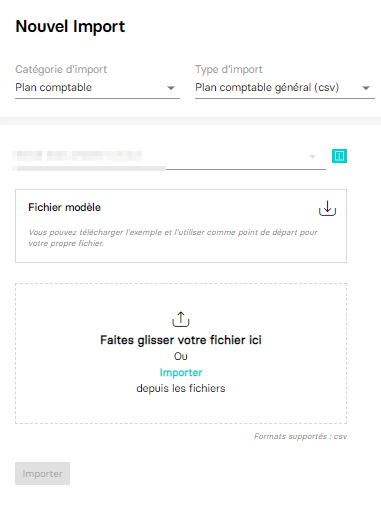Click the blurred selection field text
The height and width of the screenshot is (506, 381).
(x=77, y=156)
